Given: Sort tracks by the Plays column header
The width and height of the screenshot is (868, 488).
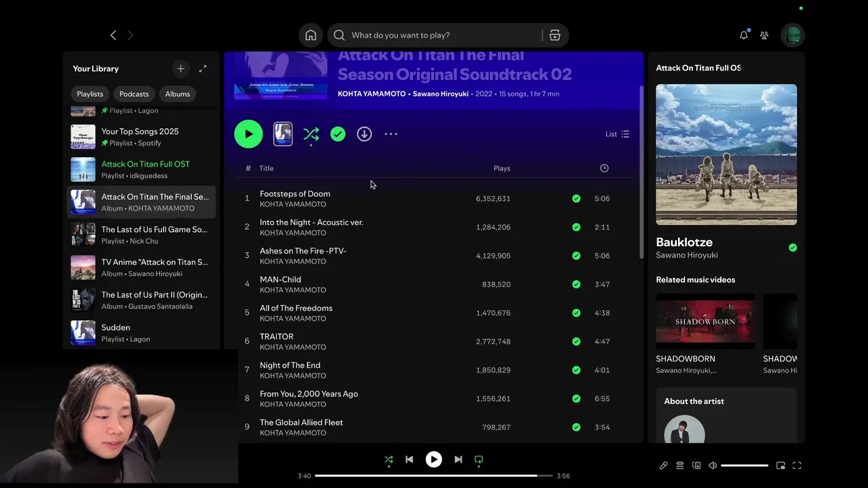Looking at the screenshot, I should point(502,168).
